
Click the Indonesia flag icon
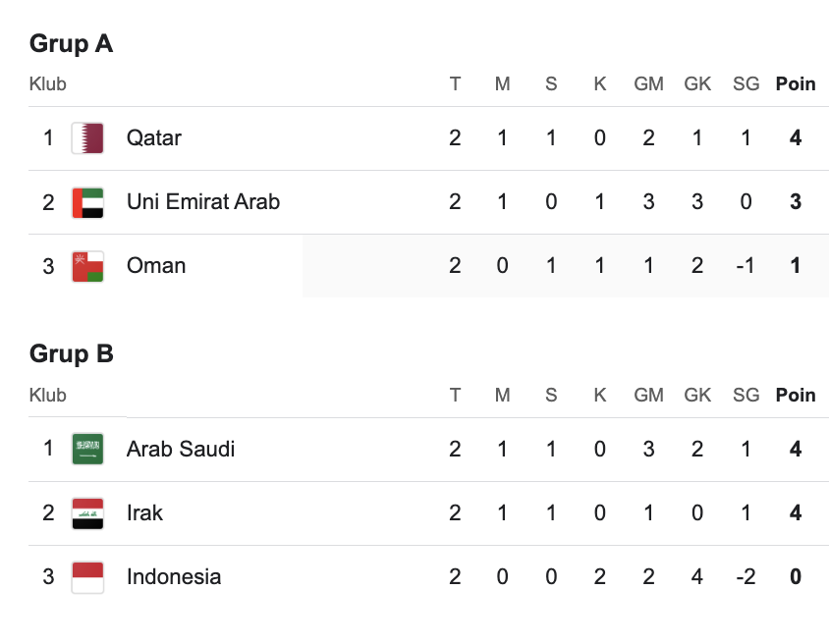coord(87,577)
